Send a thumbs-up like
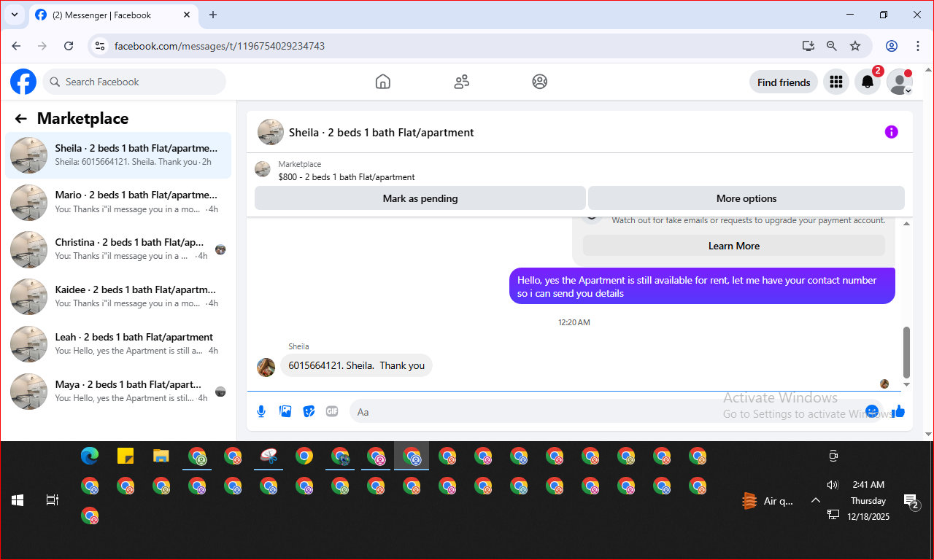 pyautogui.click(x=898, y=411)
